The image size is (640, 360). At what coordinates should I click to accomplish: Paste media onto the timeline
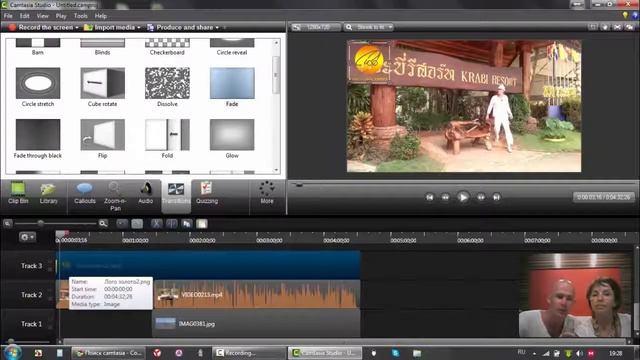(x=202, y=224)
